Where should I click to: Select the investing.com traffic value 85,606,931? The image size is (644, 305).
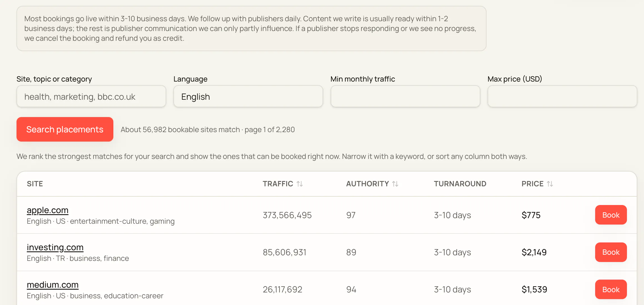[285, 252]
